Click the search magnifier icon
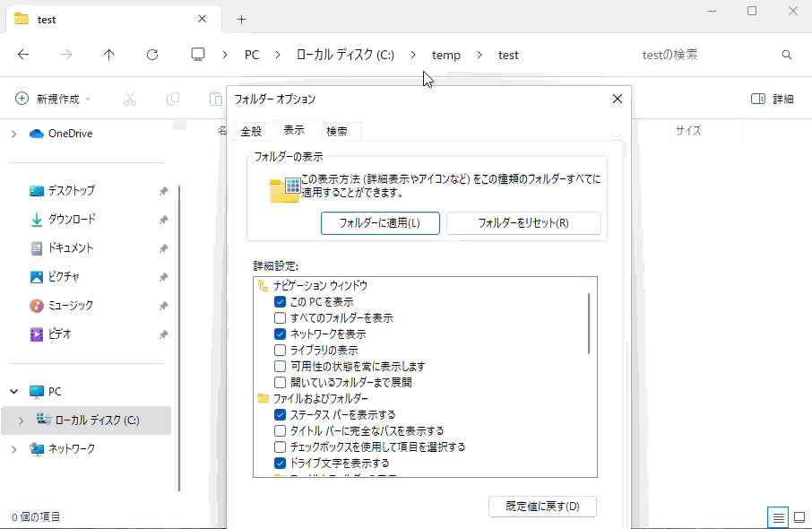Viewport: 812px width, 529px height. point(787,55)
